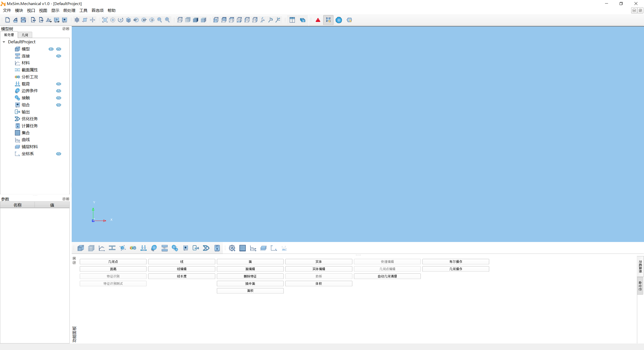Switch to the 前处理 tab in model tree
This screenshot has width=644, height=350.
[9, 35]
